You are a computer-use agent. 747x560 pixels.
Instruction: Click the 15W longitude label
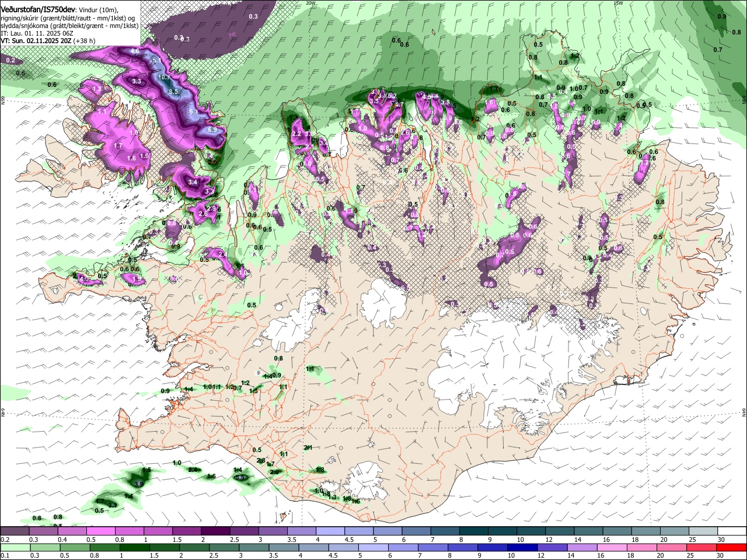click(618, 2)
